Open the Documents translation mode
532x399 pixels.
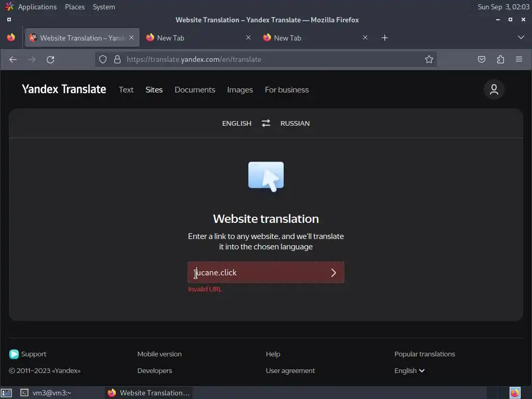pos(195,90)
